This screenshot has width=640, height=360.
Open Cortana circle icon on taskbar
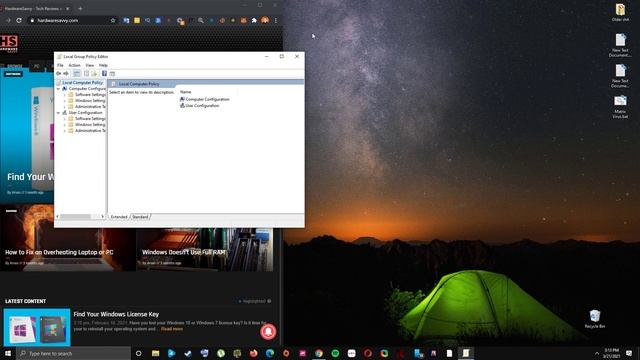tap(138, 353)
